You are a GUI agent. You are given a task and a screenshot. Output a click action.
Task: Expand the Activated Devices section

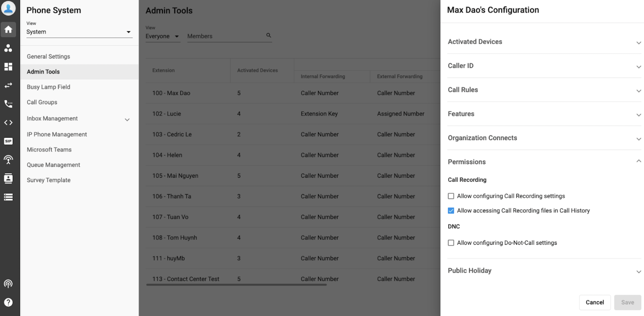(544, 42)
